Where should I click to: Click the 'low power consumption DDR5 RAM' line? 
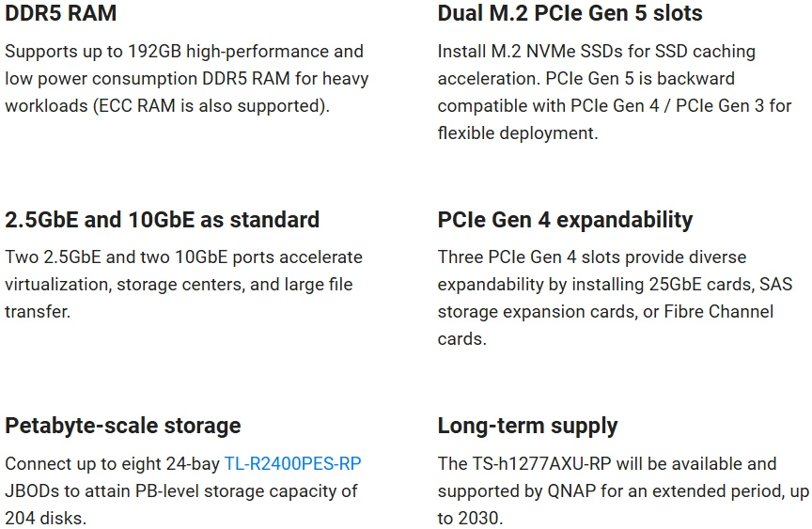(x=187, y=79)
